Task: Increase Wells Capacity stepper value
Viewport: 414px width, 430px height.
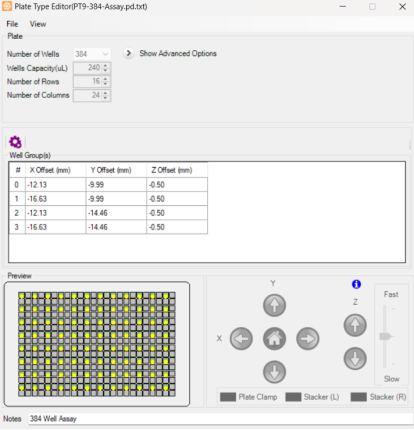Action: [105, 65]
